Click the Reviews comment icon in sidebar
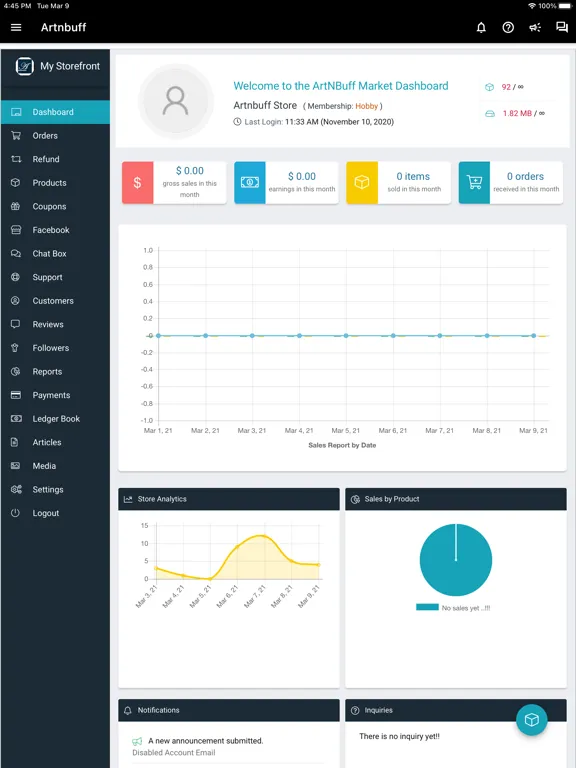Screen dimensions: 576x768 click(x=16, y=324)
